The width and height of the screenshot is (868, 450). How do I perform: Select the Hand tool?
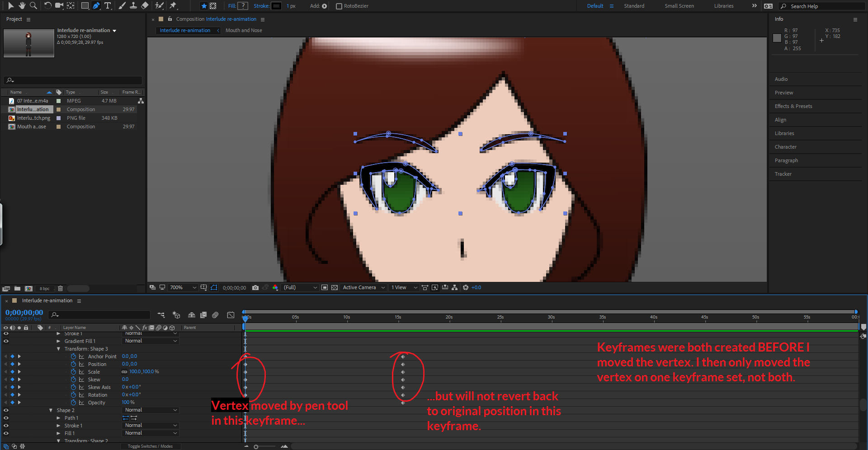tap(22, 6)
